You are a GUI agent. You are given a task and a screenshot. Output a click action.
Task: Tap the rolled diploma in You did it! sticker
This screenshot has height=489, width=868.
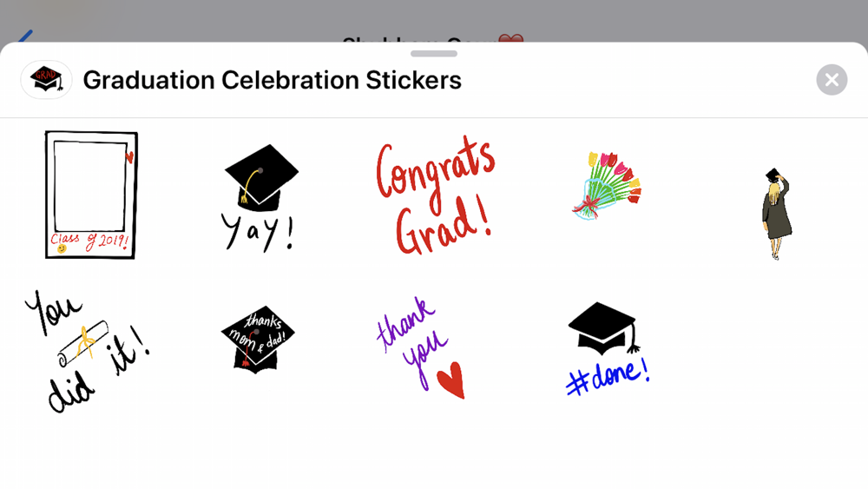pos(83,343)
